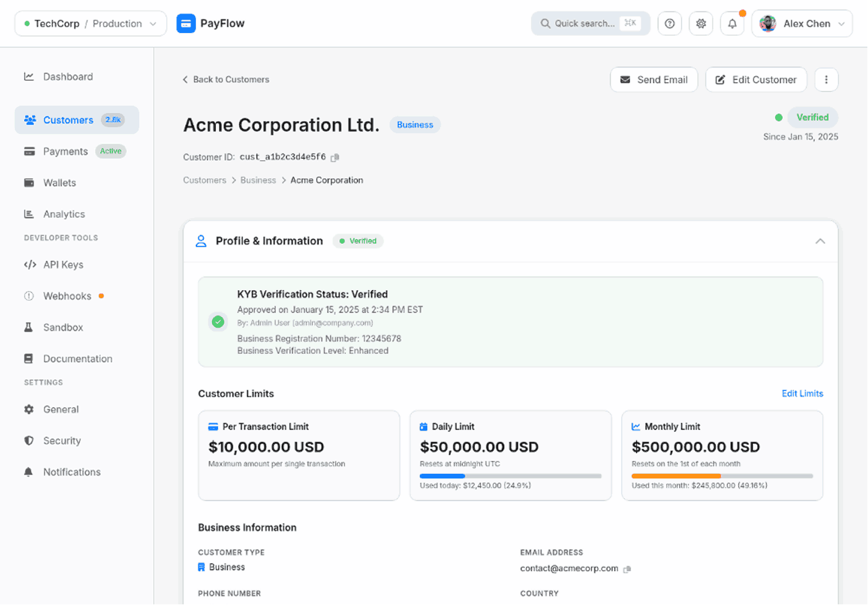Open the three-dot more options menu
This screenshot has width=868, height=605.
[826, 79]
